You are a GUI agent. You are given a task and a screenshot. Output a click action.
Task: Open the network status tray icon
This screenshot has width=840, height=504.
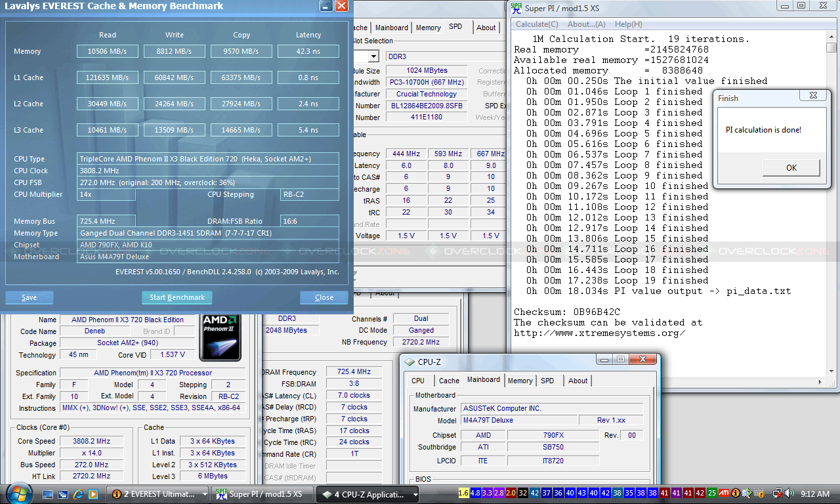tap(777, 493)
